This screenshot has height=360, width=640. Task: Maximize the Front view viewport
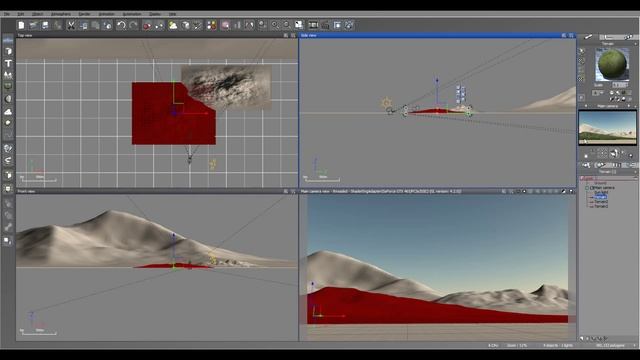pos(293,191)
